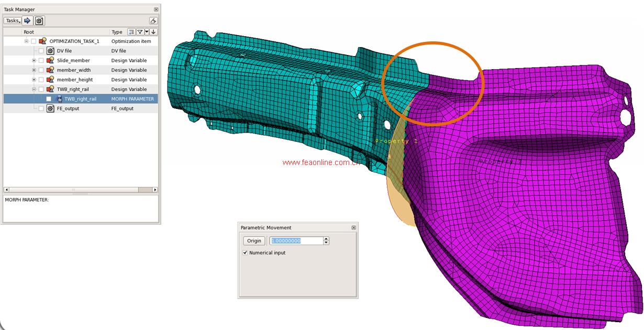Click the parametric movement value field
The width and height of the screenshot is (644, 330).
pos(296,241)
